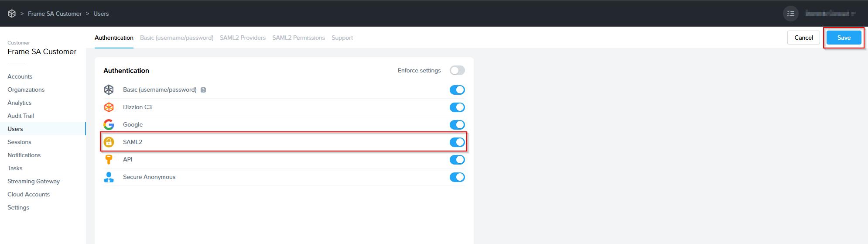Image resolution: width=868 pixels, height=244 pixels.
Task: Disable the SAML2 authentication toggle
Action: point(457,142)
